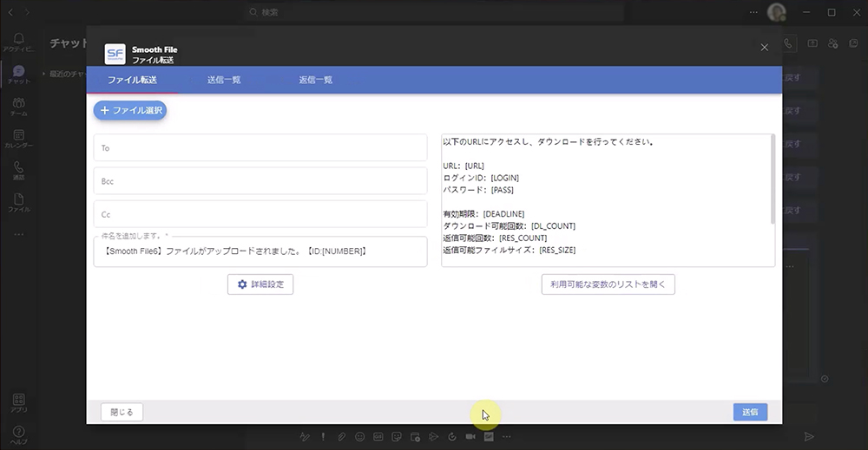Viewport: 868px width, 450px height.
Task: Close the Smooth File dialog with X
Action: click(765, 48)
